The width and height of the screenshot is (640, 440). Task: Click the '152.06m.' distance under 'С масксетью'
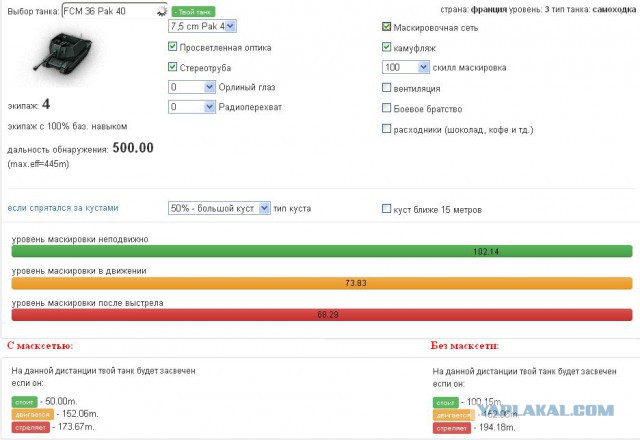(80, 414)
